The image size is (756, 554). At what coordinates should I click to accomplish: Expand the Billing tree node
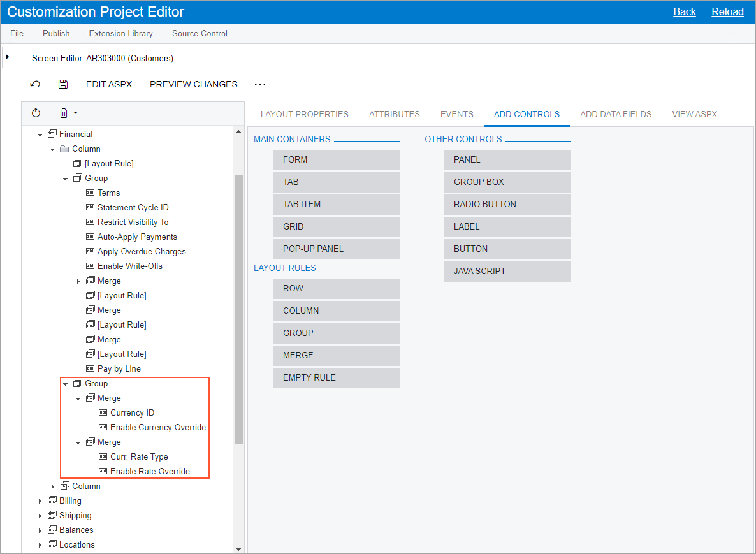point(40,501)
